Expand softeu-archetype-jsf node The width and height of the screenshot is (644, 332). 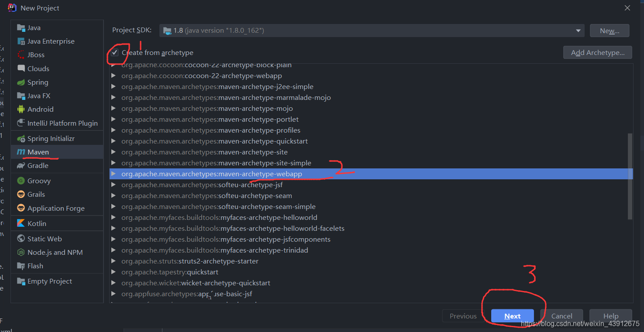(114, 185)
